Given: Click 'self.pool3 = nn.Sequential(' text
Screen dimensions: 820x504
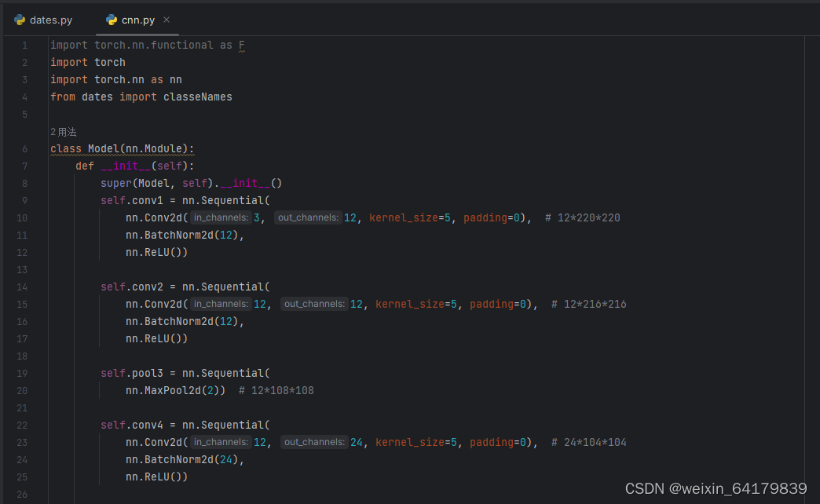Looking at the screenshot, I should click(185, 373).
